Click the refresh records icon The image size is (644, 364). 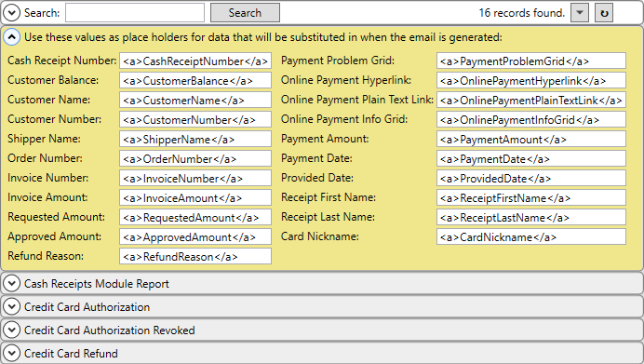point(604,13)
